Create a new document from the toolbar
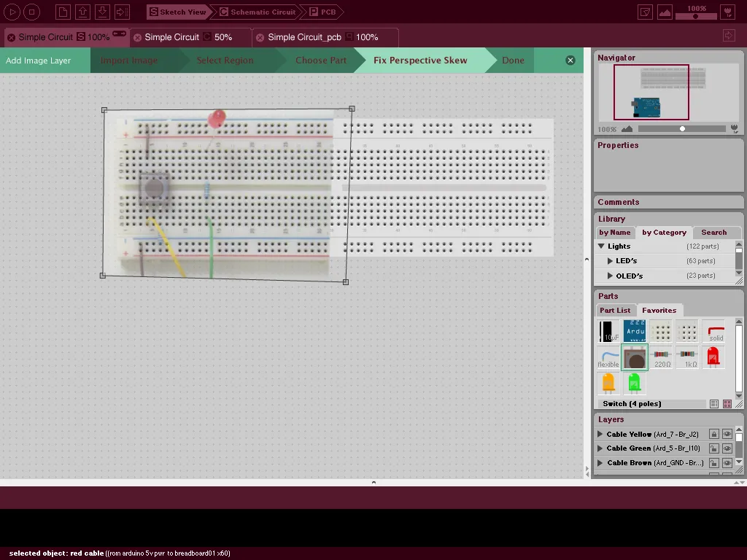This screenshot has width=747, height=560. pyautogui.click(x=63, y=12)
